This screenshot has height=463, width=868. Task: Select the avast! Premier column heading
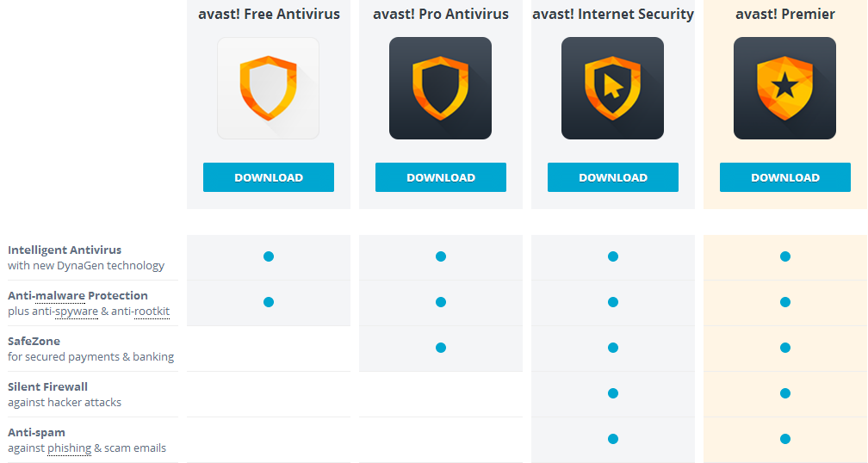click(x=785, y=14)
